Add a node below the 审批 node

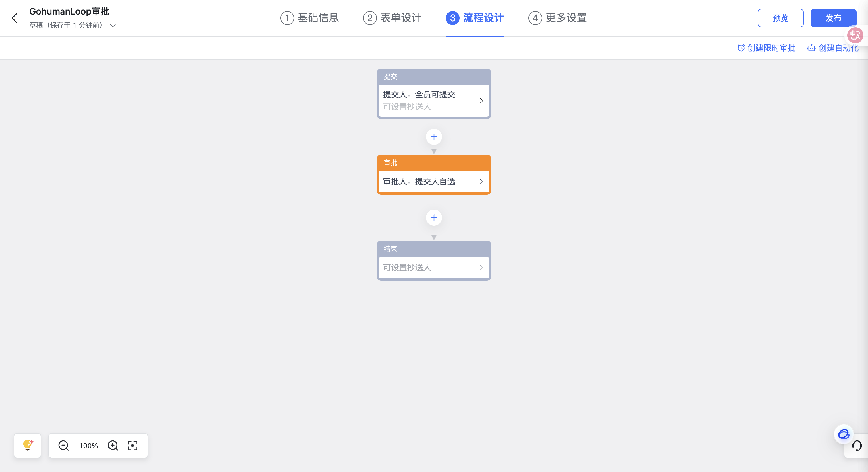(x=434, y=218)
